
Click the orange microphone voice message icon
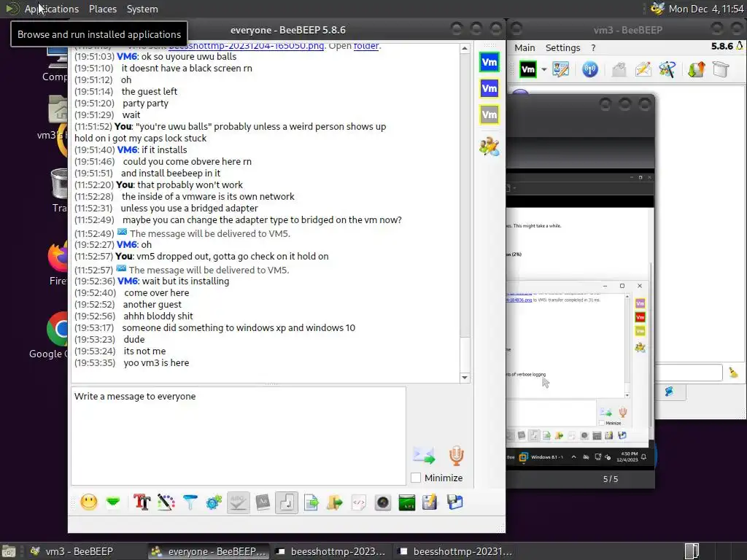point(457,456)
